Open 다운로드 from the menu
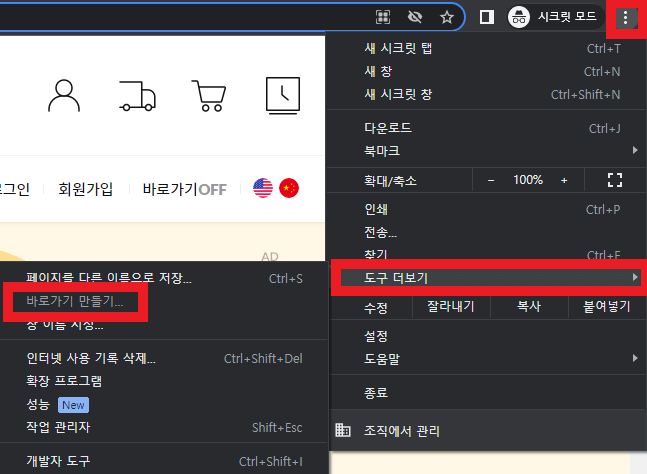 pos(486,128)
